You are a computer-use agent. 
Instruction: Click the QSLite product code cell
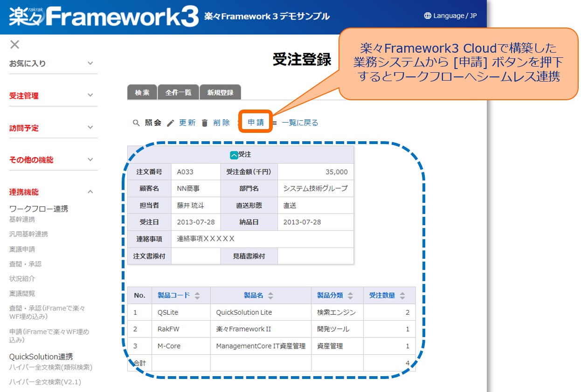[x=181, y=312]
